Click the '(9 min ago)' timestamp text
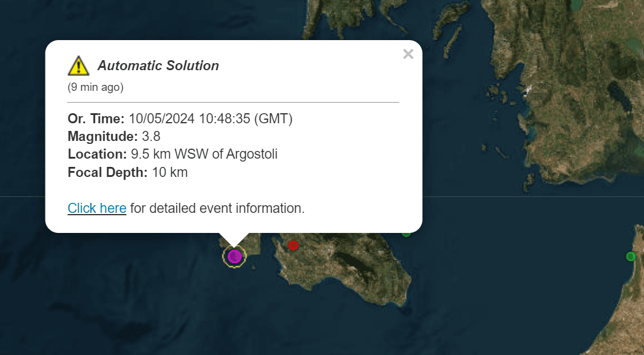 tap(96, 87)
